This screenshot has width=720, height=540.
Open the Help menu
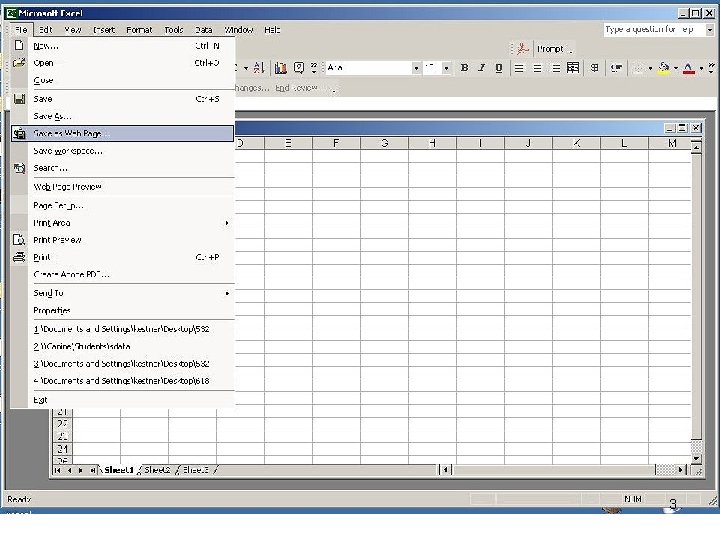[272, 30]
